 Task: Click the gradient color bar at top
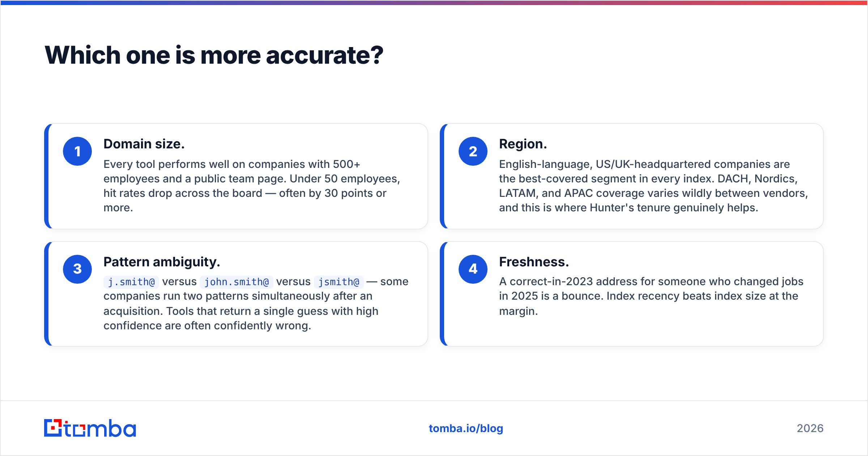[x=434, y=3]
